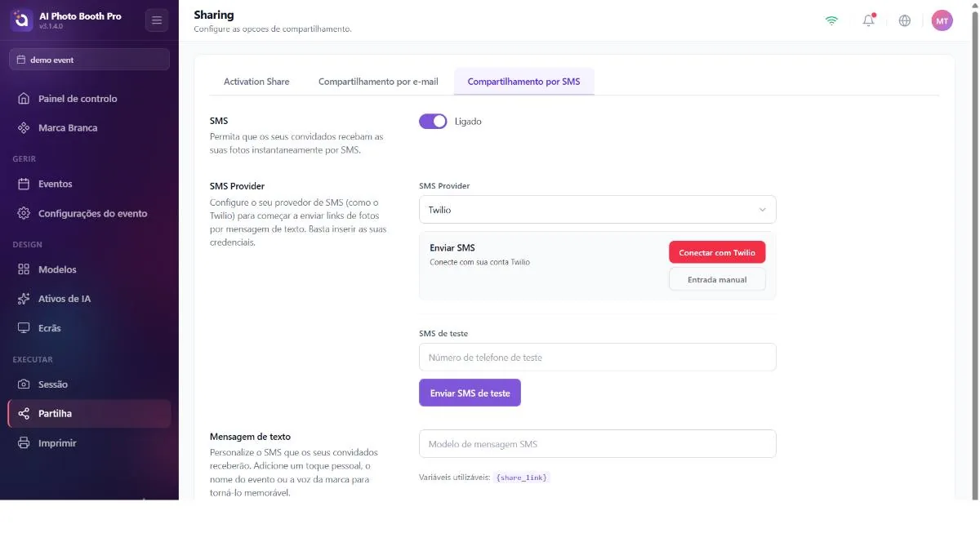The height and width of the screenshot is (551, 980).
Task: Turn off the SMS Ligado toggle
Action: 433,122
